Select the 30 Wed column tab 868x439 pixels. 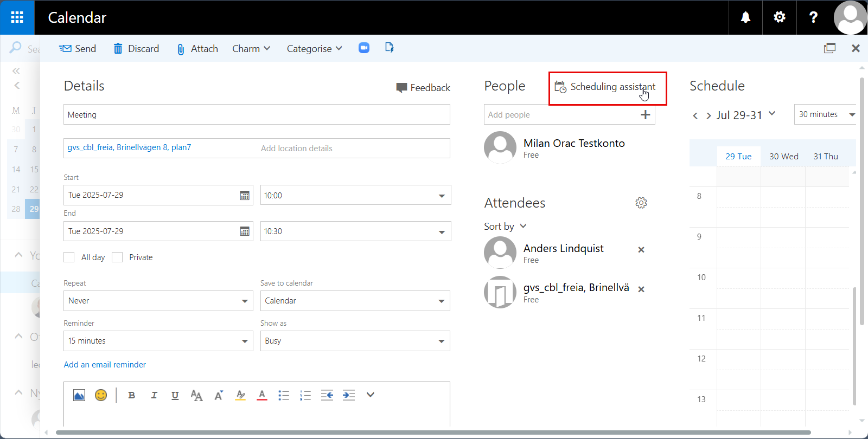[784, 156]
